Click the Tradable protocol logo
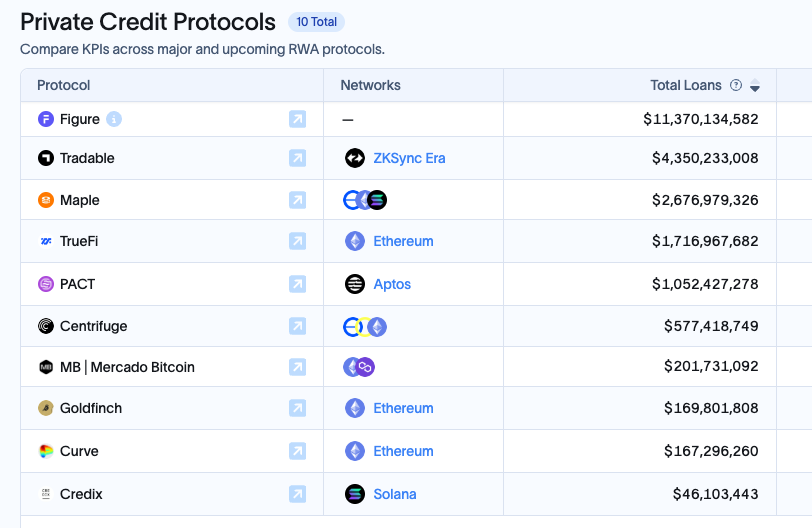Viewport: 812px width, 528px height. click(x=46, y=158)
